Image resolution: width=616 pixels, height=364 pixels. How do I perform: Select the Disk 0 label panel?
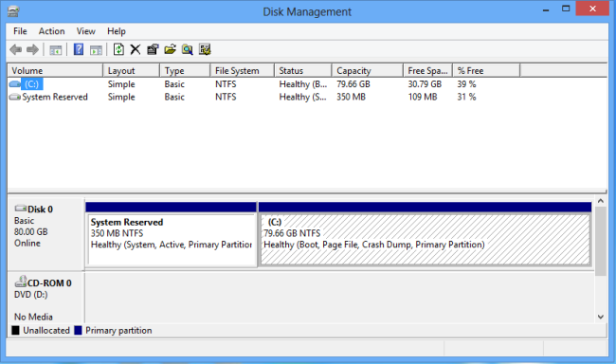click(45, 234)
